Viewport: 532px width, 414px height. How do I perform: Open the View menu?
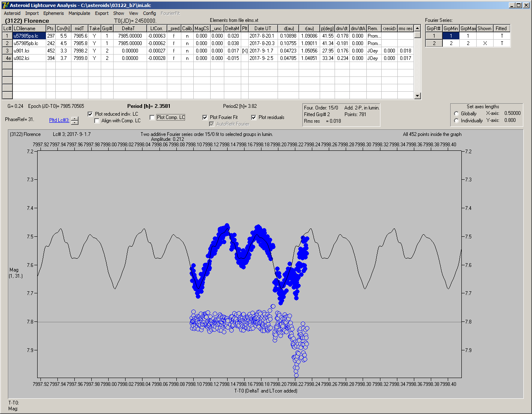133,13
